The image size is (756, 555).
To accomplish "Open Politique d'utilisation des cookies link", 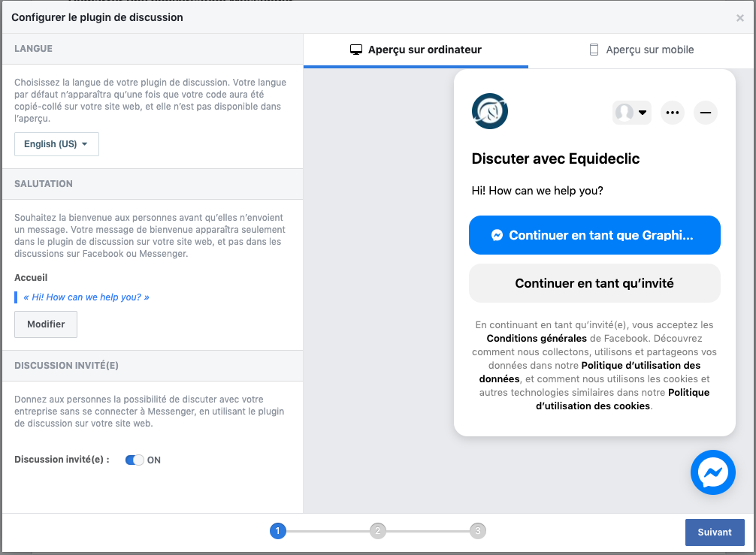I will tap(622, 399).
